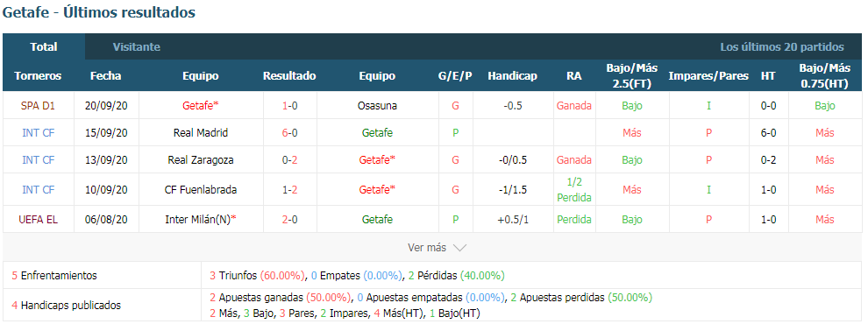Click the 1-2 Fuenlabrada match result

(289, 190)
